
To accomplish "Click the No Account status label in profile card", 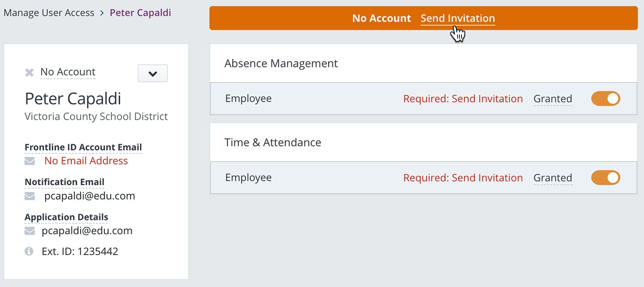I will pyautogui.click(x=68, y=72).
